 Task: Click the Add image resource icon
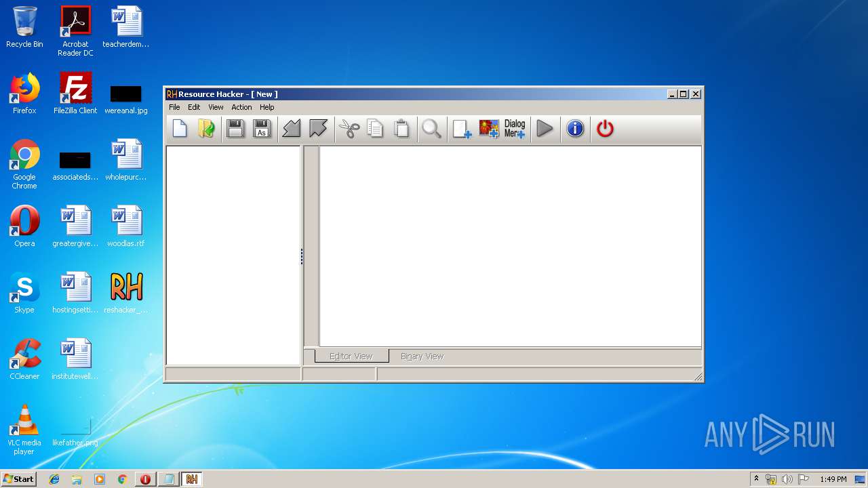click(x=488, y=128)
